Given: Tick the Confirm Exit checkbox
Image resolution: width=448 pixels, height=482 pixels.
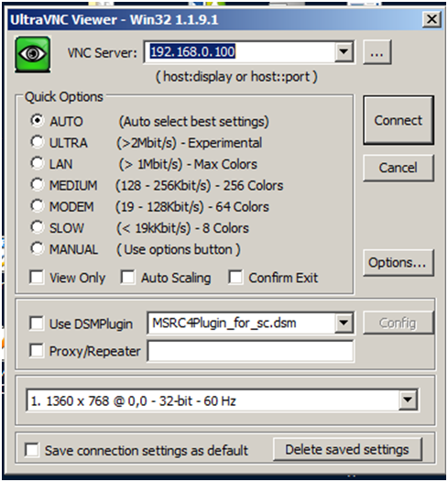Looking at the screenshot, I should (x=235, y=277).
